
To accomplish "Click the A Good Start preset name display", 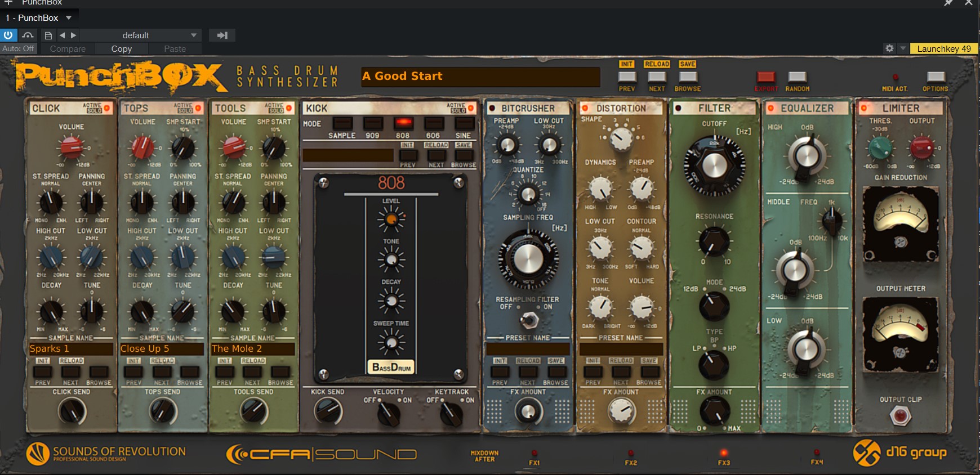I will coord(480,77).
